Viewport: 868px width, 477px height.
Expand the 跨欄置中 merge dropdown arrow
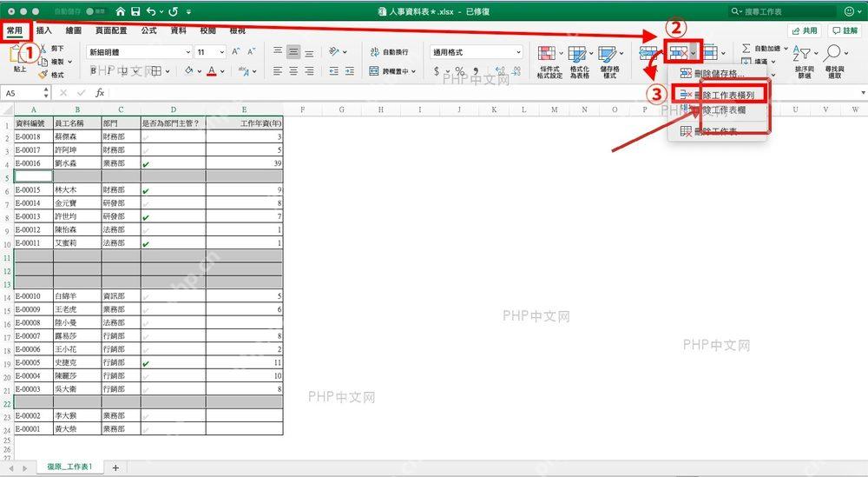413,71
